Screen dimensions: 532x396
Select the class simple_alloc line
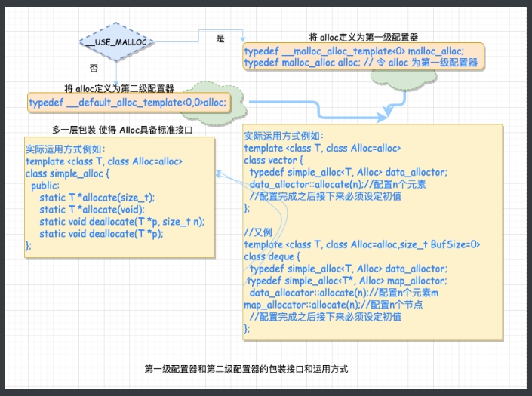(67, 173)
